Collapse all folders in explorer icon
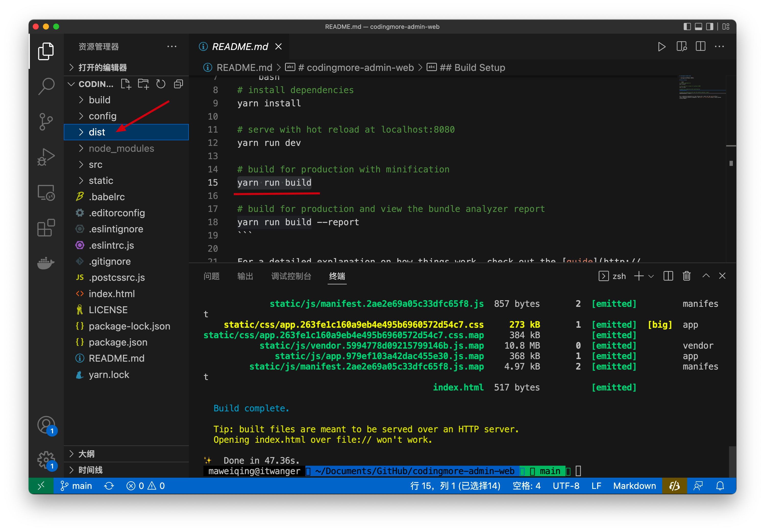The height and width of the screenshot is (532, 765). [179, 84]
